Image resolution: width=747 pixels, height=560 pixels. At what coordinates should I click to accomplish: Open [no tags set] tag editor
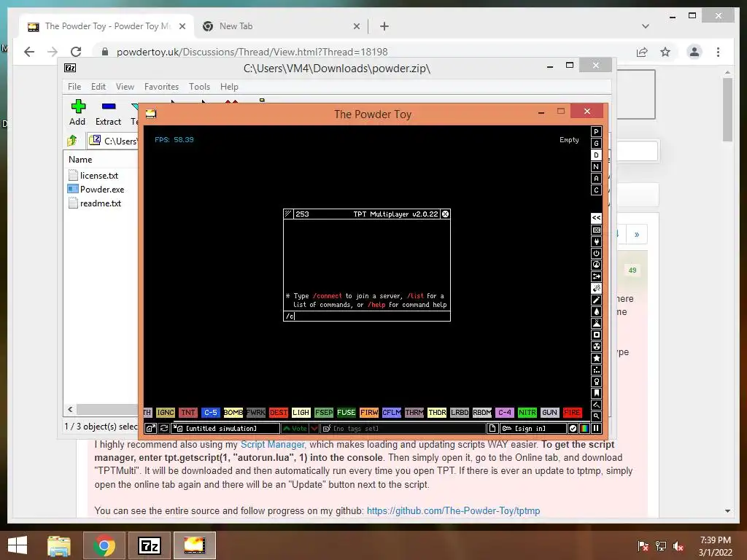pos(403,428)
